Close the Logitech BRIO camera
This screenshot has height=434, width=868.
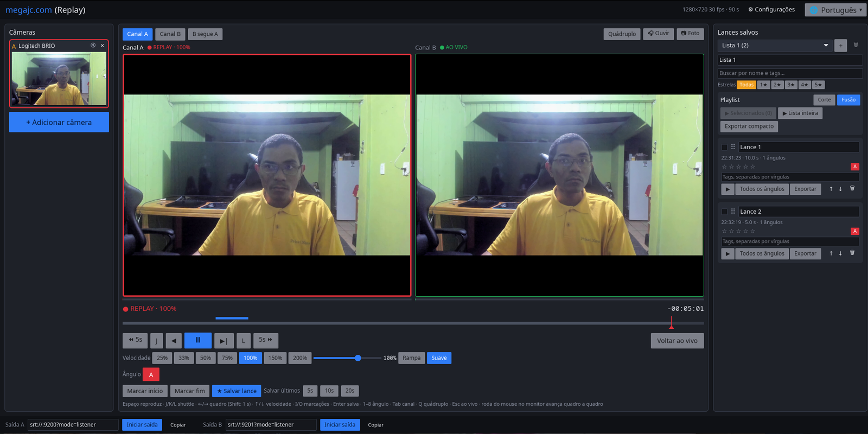tap(102, 46)
